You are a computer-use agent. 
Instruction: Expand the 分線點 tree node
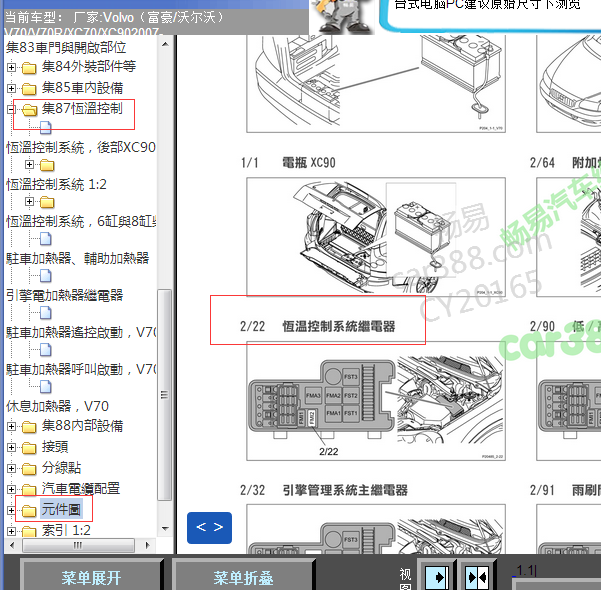11,468
